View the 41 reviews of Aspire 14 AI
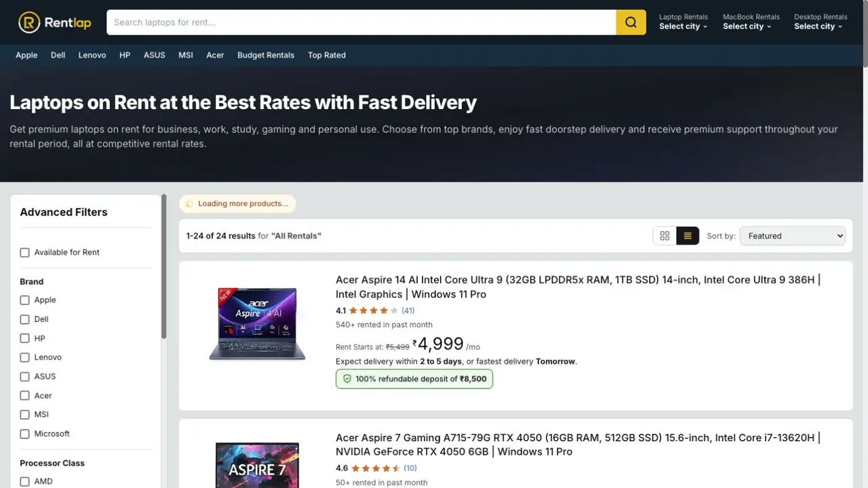The width and height of the screenshot is (868, 488). tap(408, 310)
